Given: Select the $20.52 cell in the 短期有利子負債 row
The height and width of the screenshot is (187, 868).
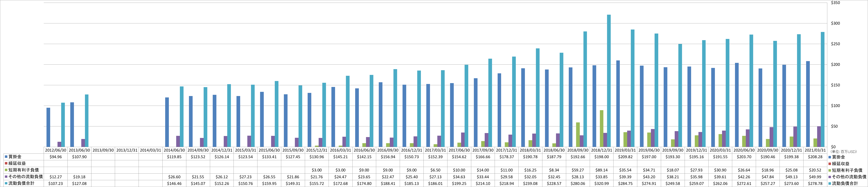Looking at the screenshot, I should pyautogui.click(x=815, y=170).
